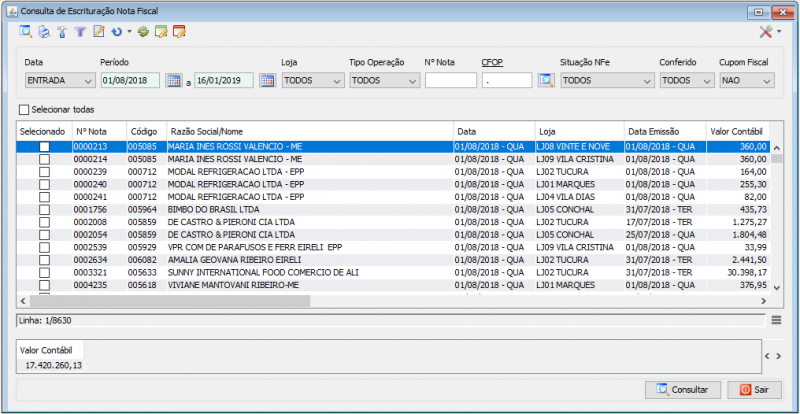
Task: Sort by the Razão Social/Nome column header
Action: pos(310,131)
